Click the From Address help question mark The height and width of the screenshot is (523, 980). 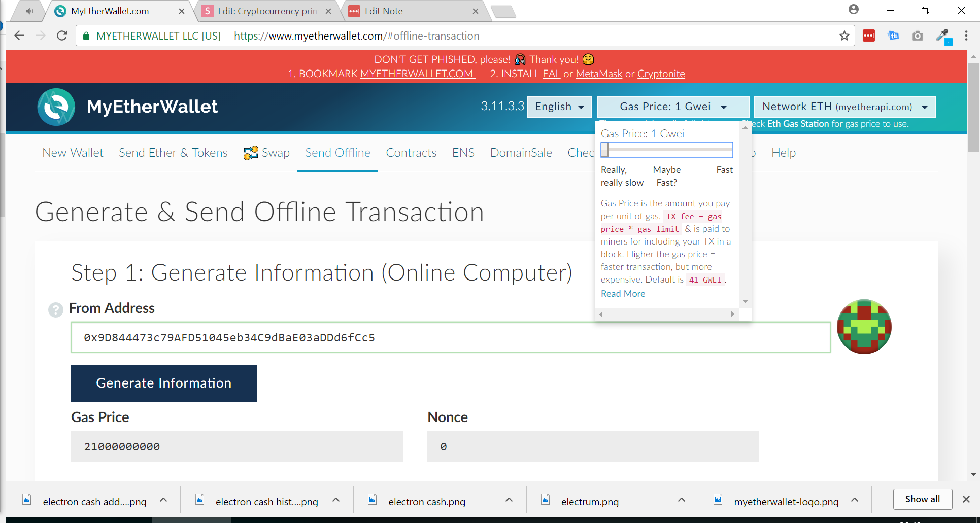coord(55,309)
